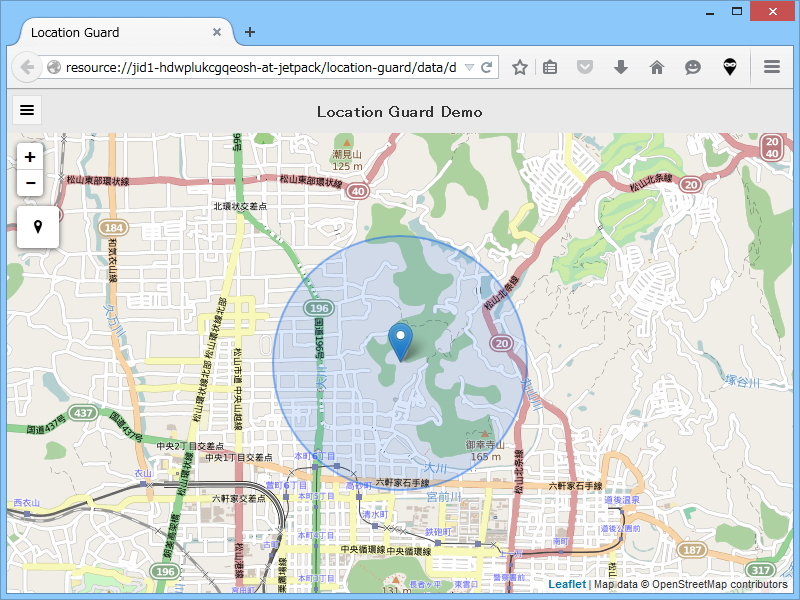Click the map zoom out minus
The height and width of the screenshot is (600, 800).
(x=30, y=183)
